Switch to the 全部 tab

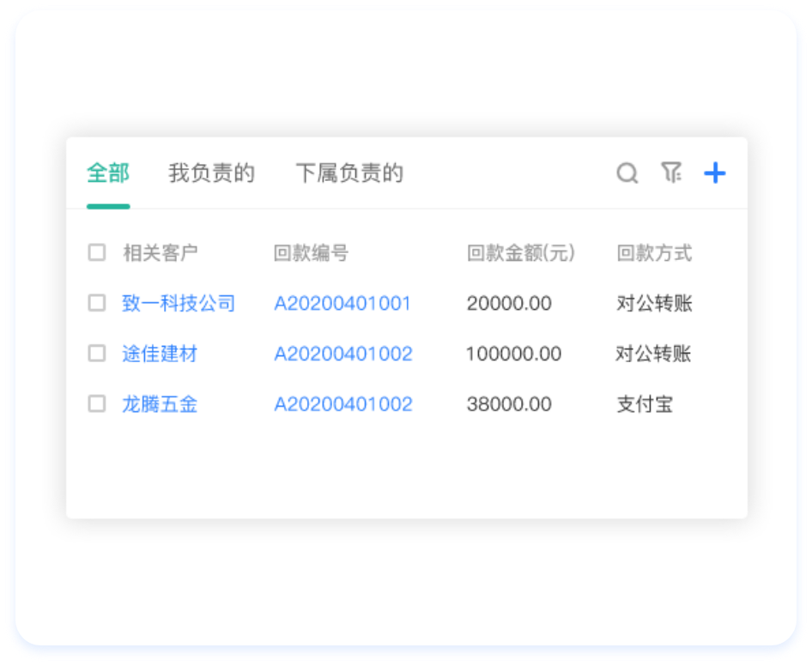tap(108, 173)
